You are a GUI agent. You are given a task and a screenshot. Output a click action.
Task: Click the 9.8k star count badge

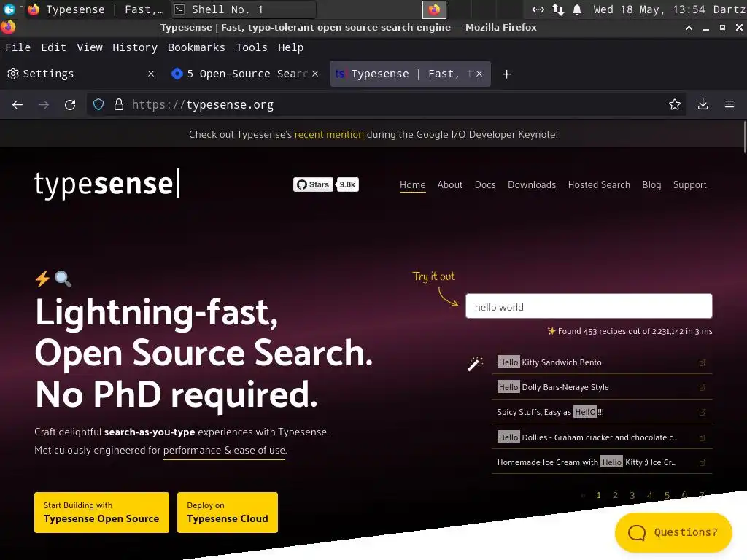point(347,184)
